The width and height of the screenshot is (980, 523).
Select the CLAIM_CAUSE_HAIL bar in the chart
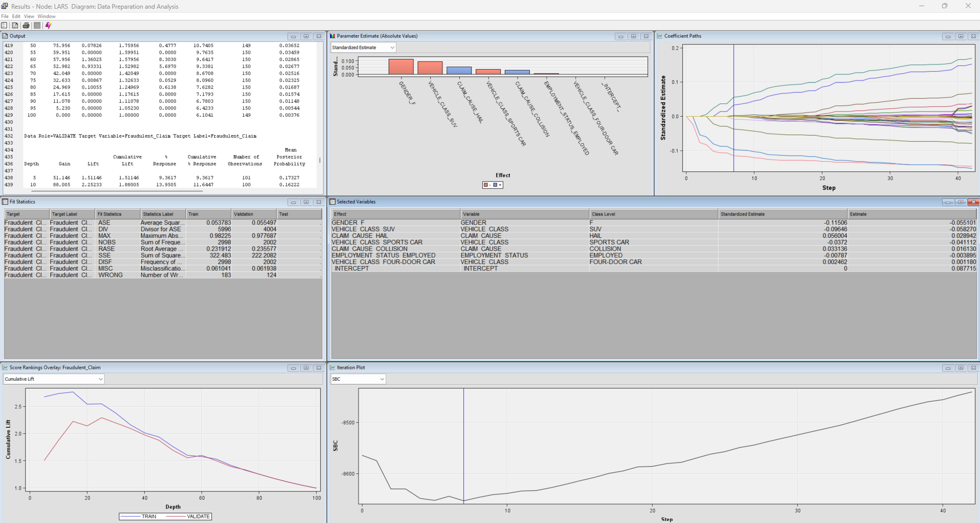(459, 71)
